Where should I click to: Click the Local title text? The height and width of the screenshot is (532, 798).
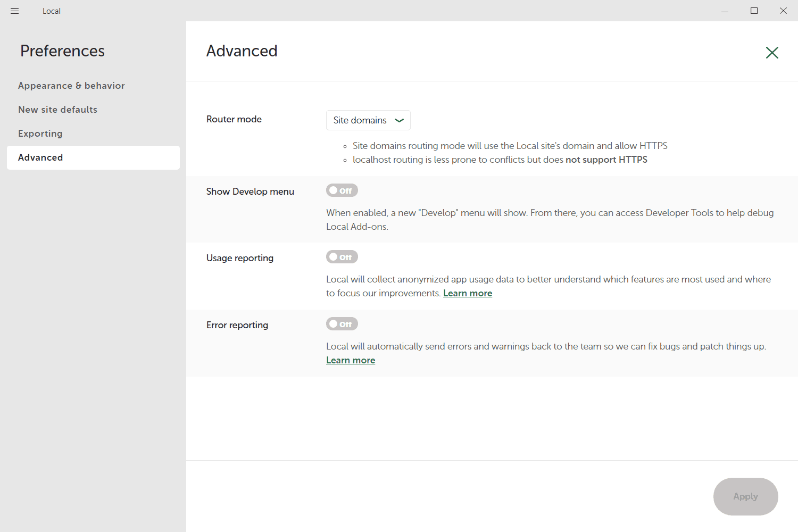[x=52, y=11]
